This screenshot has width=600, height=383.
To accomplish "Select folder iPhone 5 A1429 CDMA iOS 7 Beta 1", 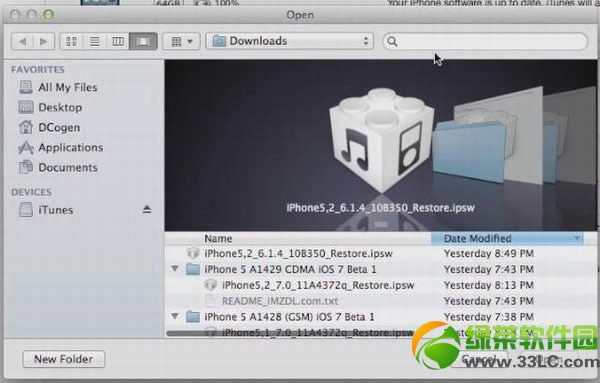I will coord(381,269).
